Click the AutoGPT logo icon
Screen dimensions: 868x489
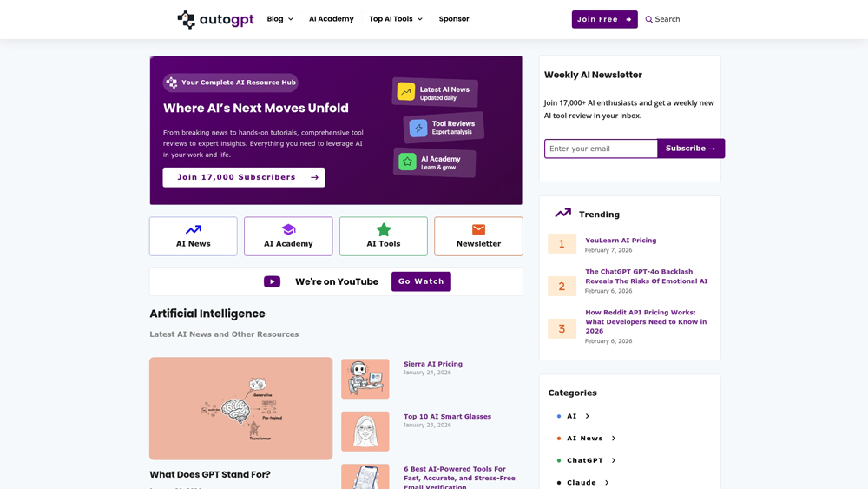[186, 19]
